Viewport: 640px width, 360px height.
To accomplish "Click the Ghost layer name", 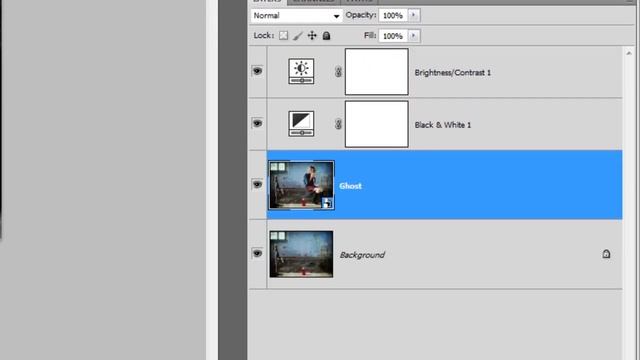I will click(x=350, y=186).
